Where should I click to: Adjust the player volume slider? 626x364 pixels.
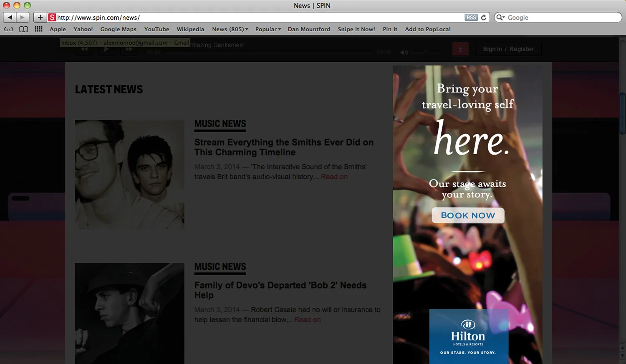coord(424,53)
